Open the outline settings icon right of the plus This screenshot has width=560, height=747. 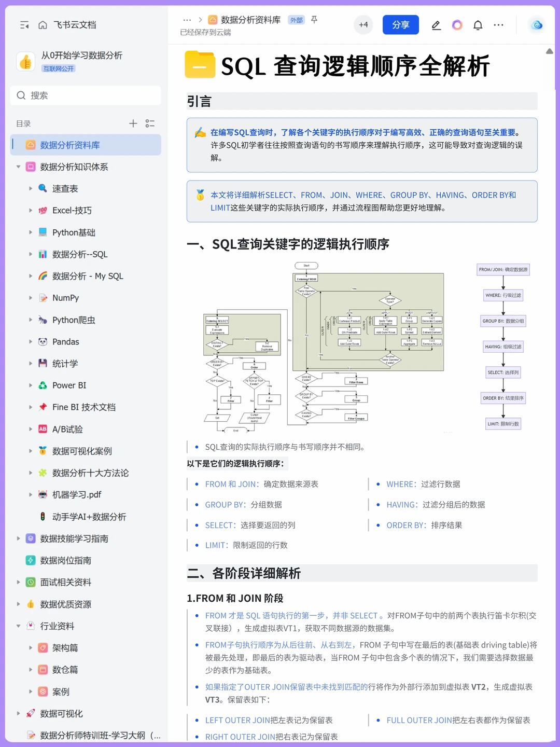(x=150, y=123)
